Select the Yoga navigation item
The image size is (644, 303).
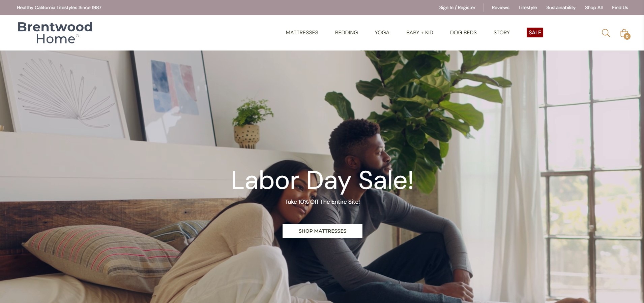click(382, 33)
